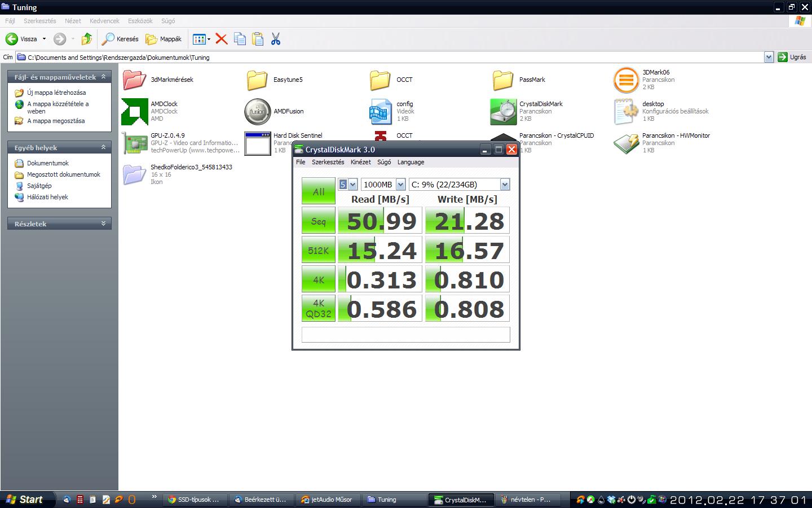Open CrystalDiskMark Kinézet menu

click(x=361, y=162)
